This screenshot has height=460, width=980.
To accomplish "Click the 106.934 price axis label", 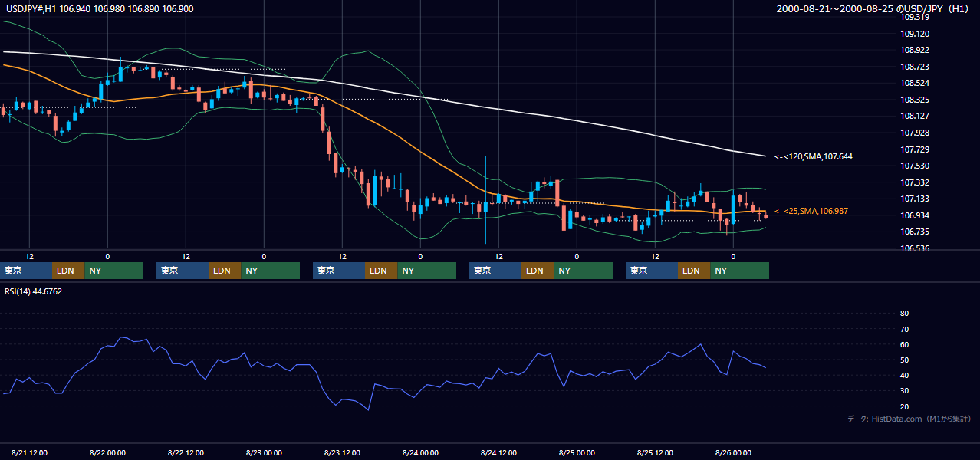I will click(x=915, y=215).
